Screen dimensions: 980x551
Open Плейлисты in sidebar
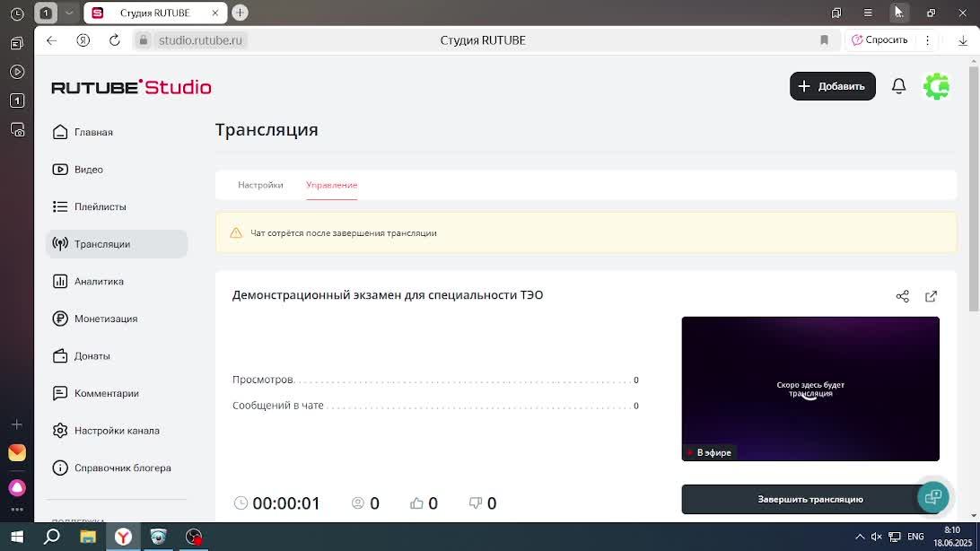(90, 206)
